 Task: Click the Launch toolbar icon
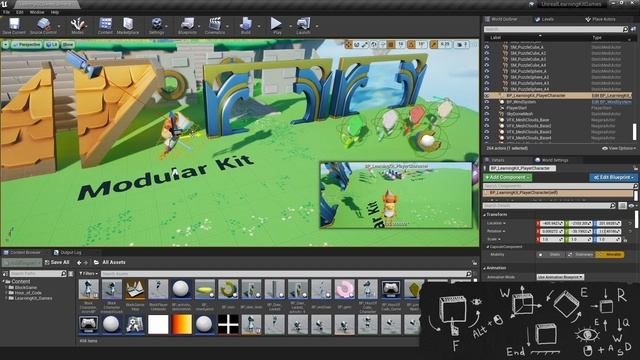click(304, 25)
